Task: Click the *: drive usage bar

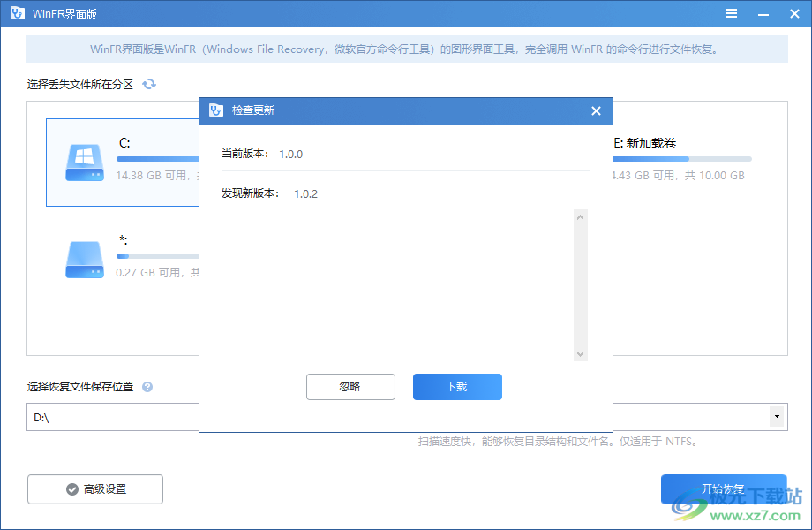Action: point(158,256)
